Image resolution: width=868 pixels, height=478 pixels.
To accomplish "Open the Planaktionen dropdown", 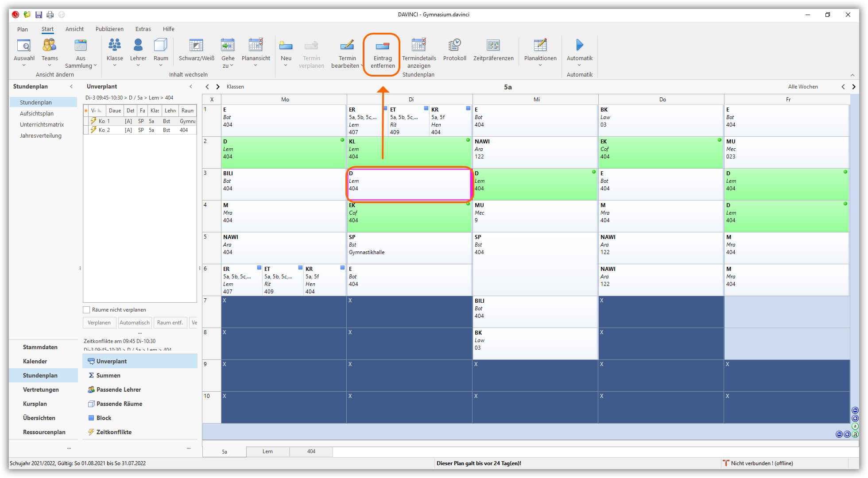I will pos(540,66).
